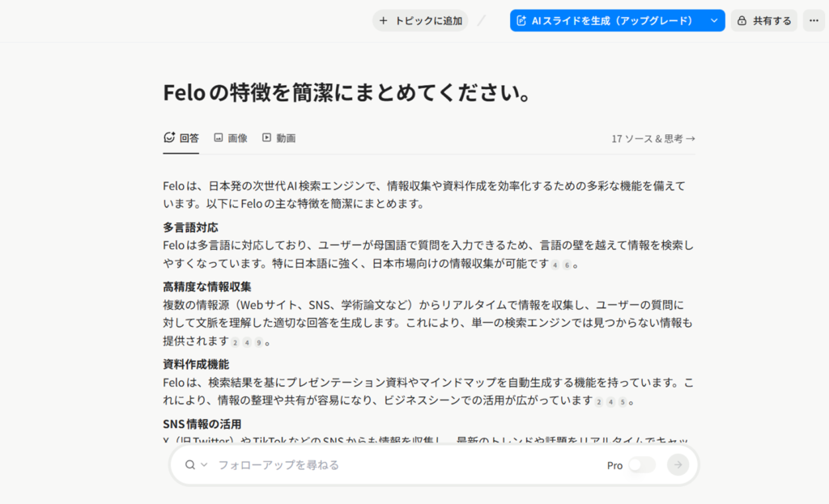Image resolution: width=829 pixels, height=504 pixels.
Task: Switch to the 画像 tab
Action: (231, 138)
